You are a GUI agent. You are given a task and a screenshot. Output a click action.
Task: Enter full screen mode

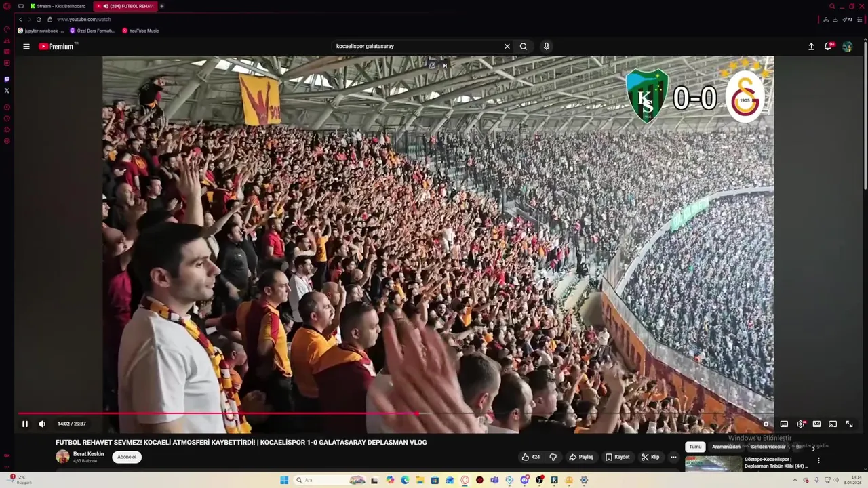coord(849,424)
